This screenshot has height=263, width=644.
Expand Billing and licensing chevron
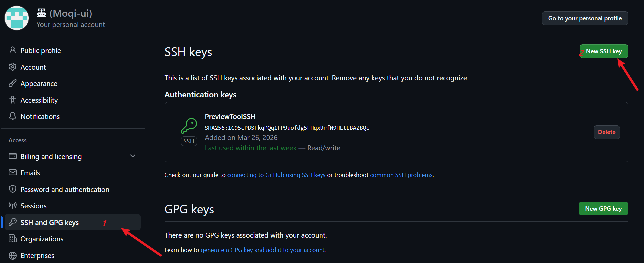[133, 156]
